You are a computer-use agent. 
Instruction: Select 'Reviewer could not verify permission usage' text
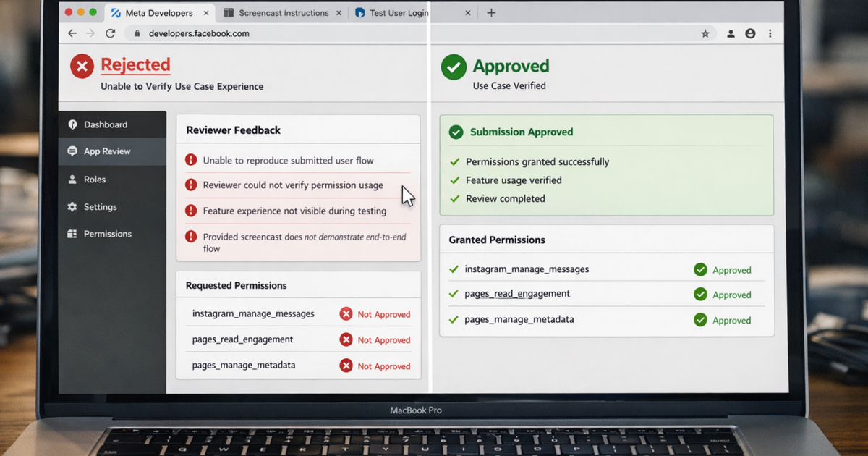coord(293,185)
